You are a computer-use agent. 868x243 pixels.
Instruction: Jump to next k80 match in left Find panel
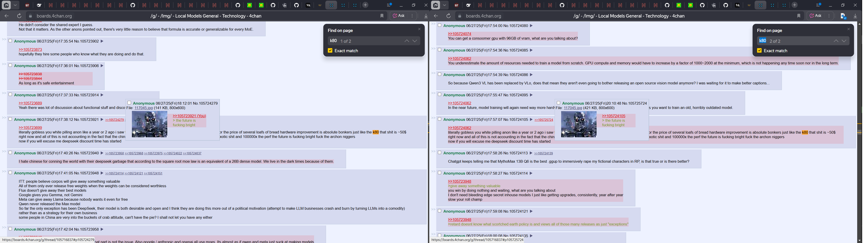(x=415, y=41)
